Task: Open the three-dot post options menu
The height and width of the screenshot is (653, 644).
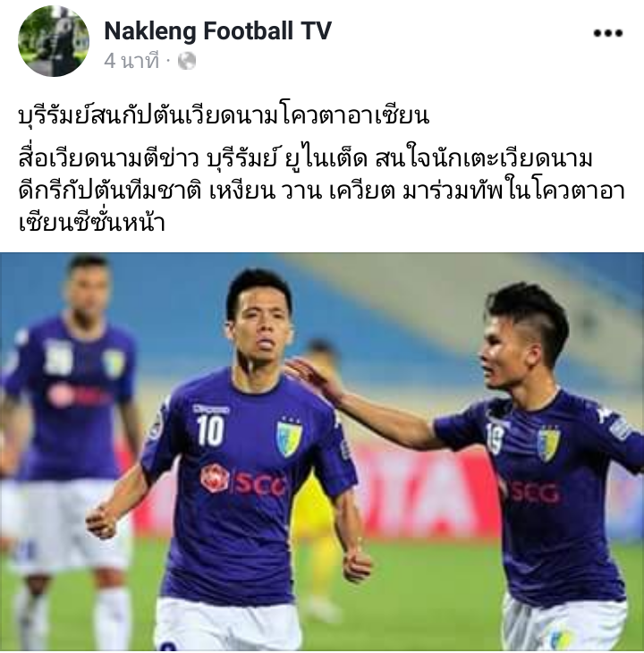Action: (x=608, y=33)
